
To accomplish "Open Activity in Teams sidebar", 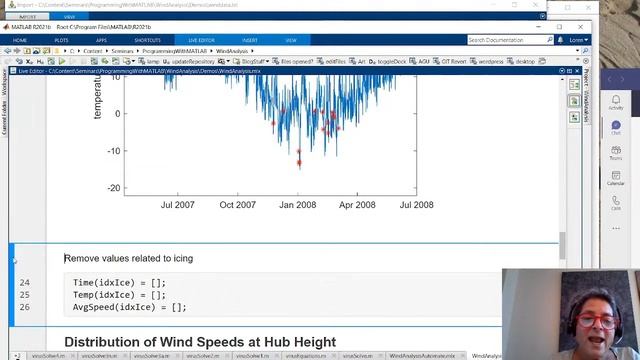I will point(616,102).
